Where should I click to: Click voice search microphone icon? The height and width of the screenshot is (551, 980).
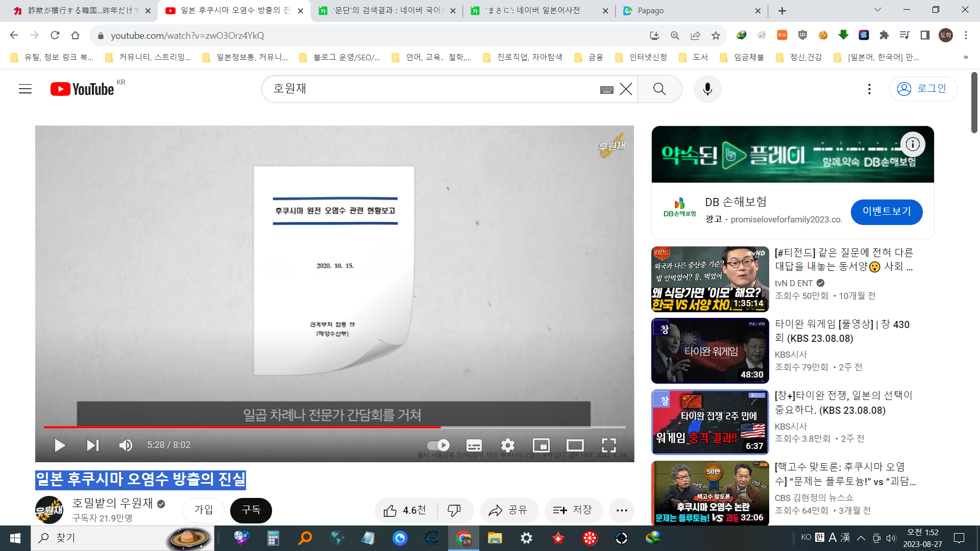point(707,89)
